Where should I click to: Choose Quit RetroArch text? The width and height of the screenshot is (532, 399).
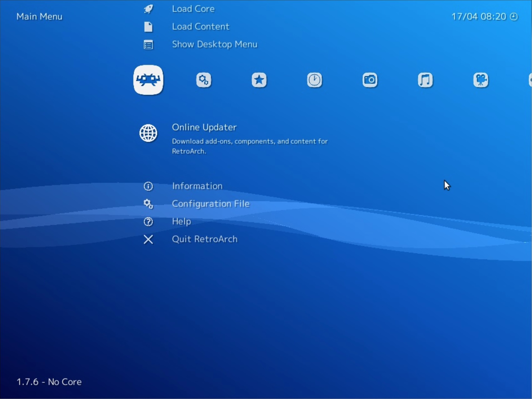pyautogui.click(x=205, y=239)
